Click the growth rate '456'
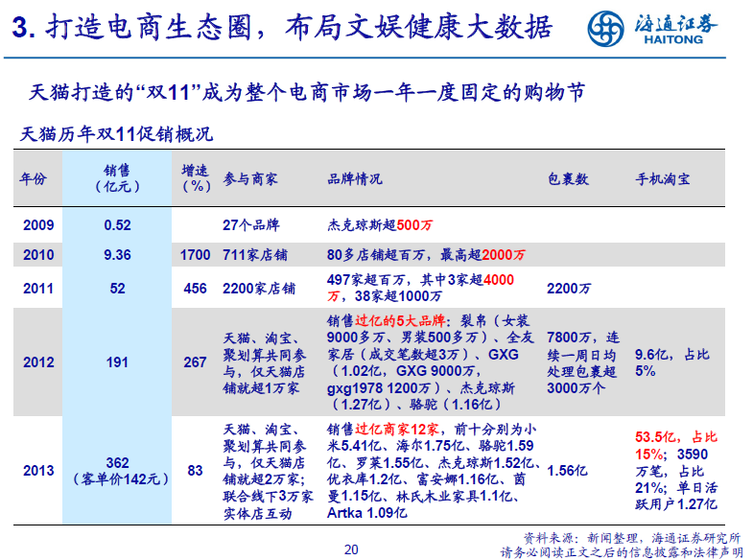 (195, 289)
